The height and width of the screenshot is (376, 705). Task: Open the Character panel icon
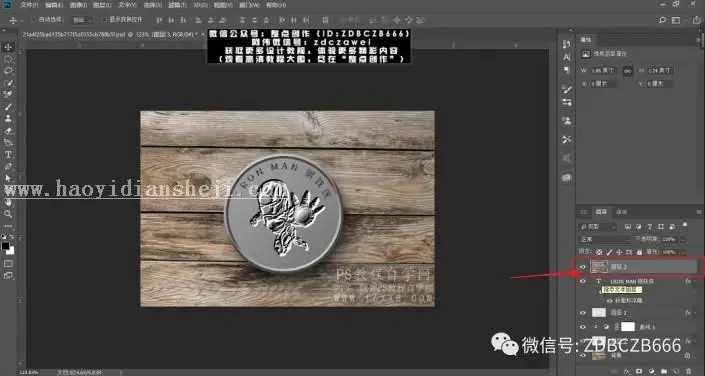point(567,57)
